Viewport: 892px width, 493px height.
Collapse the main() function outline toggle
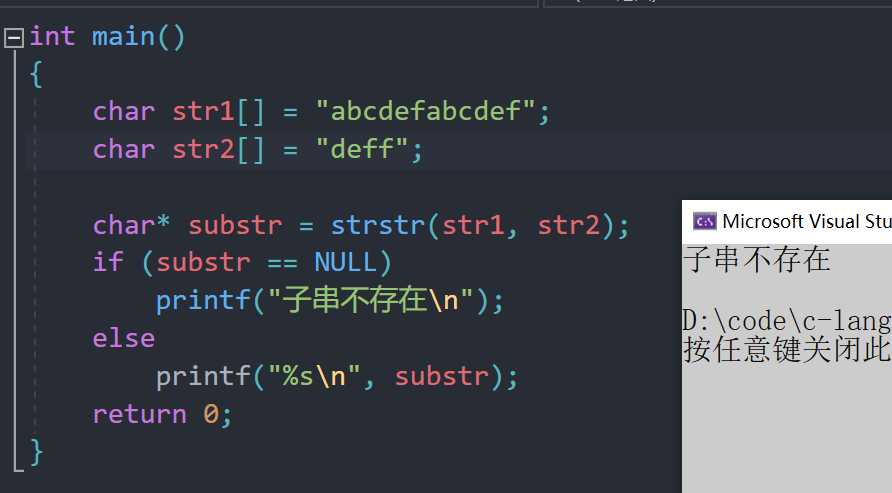pyautogui.click(x=14, y=38)
